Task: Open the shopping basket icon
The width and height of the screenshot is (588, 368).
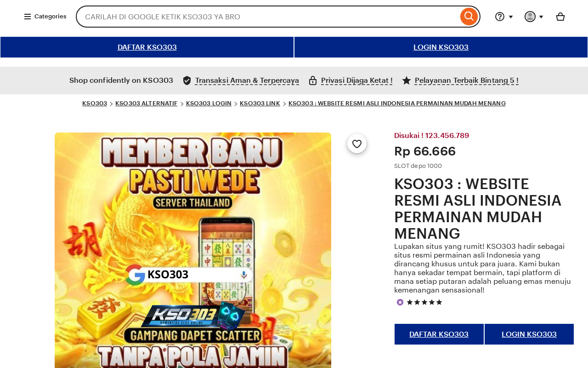Action: (x=560, y=17)
